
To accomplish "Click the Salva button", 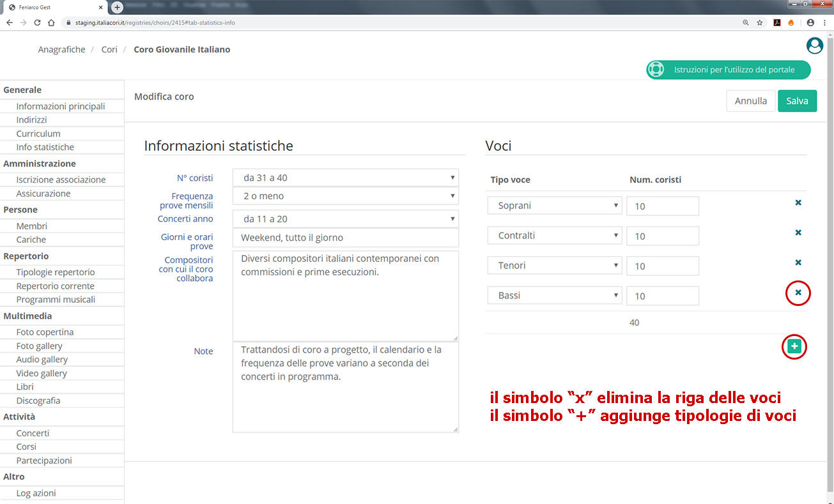I will click(797, 101).
